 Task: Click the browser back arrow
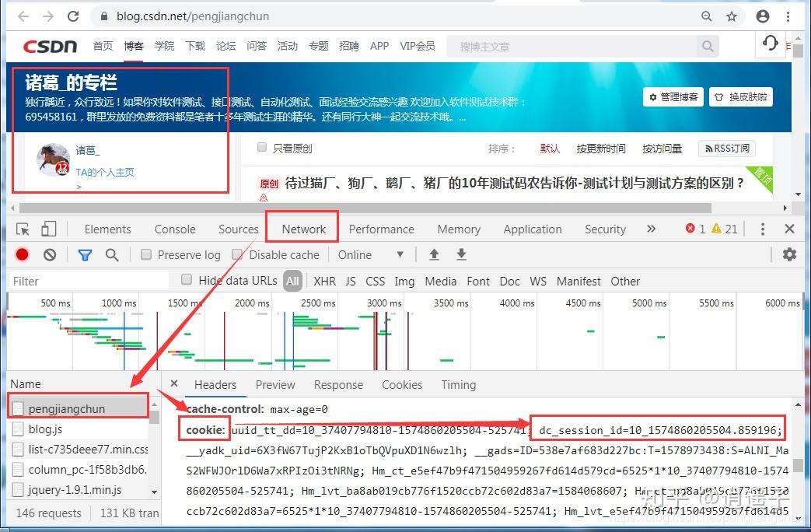coord(23,16)
